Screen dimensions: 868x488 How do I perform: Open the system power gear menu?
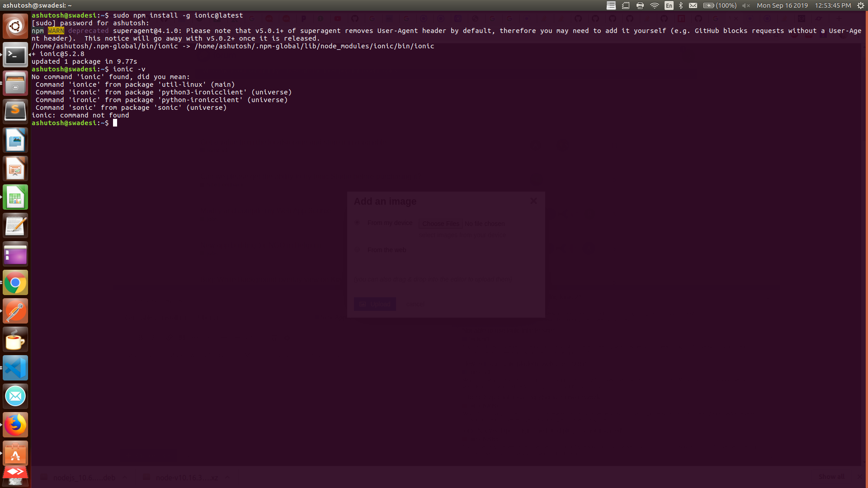861,5
